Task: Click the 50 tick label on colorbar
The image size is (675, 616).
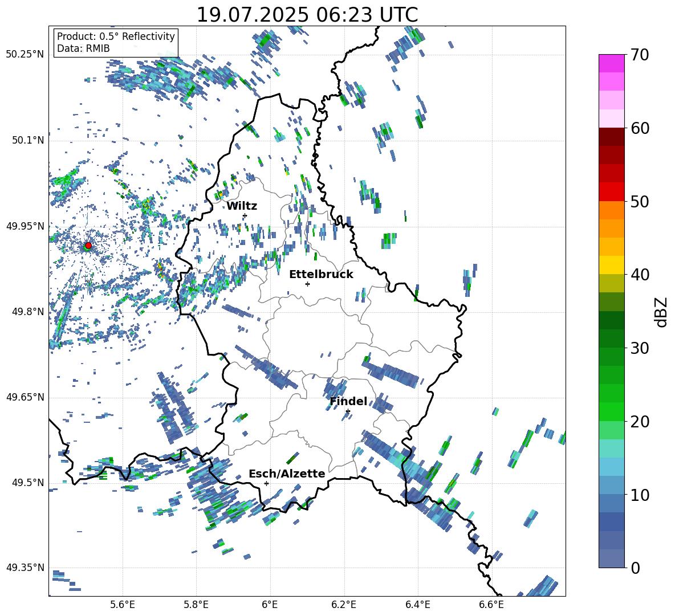Action: pyautogui.click(x=640, y=202)
